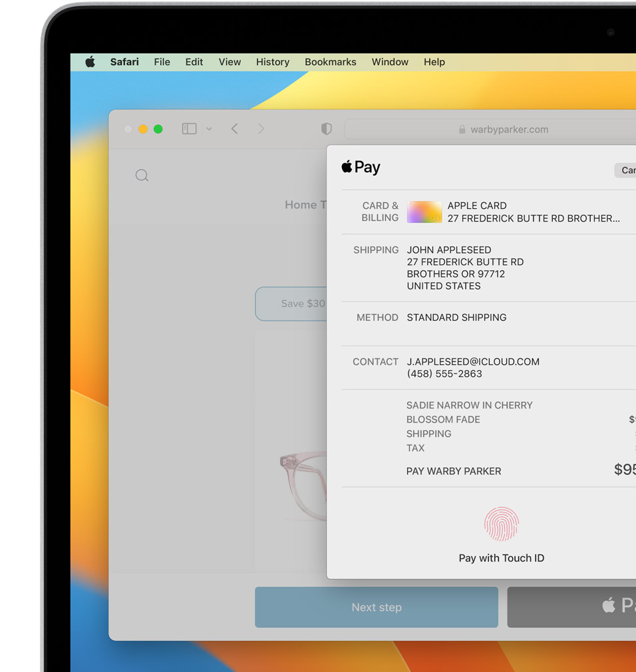Click the forward navigation arrow
636x672 pixels.
(261, 129)
